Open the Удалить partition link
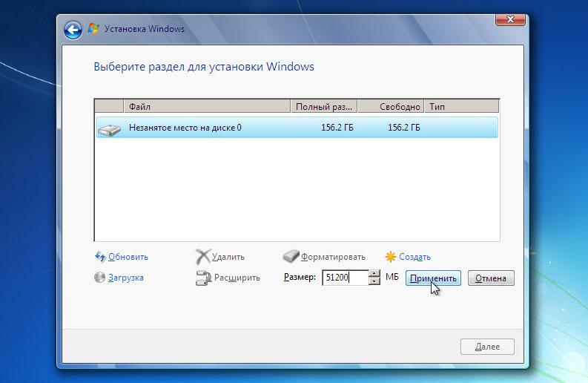Image resolution: width=588 pixels, height=383 pixels. (x=228, y=257)
